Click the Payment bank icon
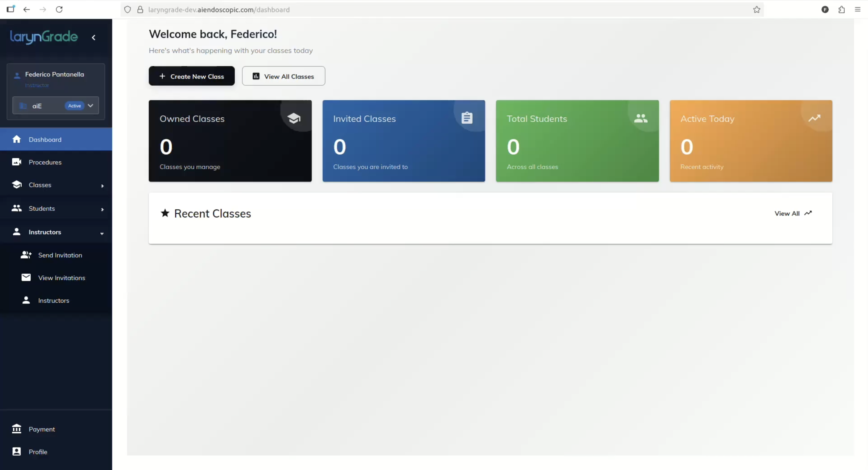The image size is (868, 470). (16, 429)
